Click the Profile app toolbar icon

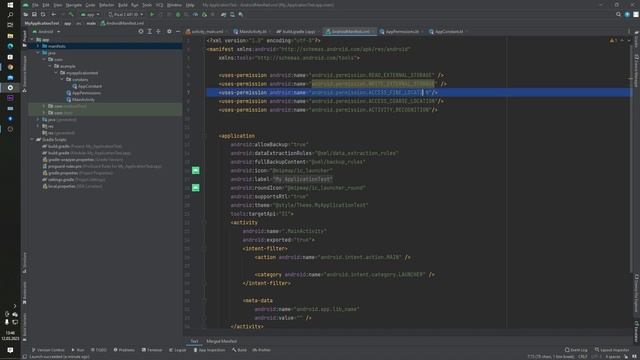pos(196,14)
